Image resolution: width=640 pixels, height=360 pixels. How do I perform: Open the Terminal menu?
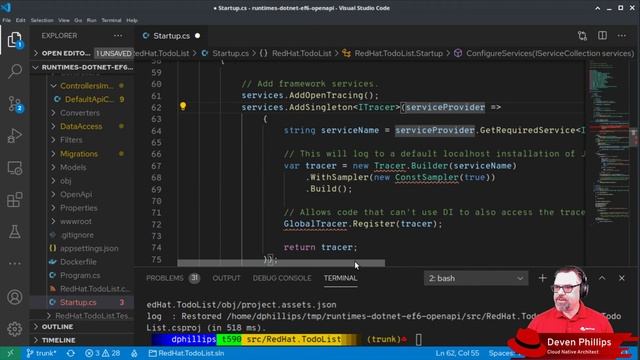(111, 20)
